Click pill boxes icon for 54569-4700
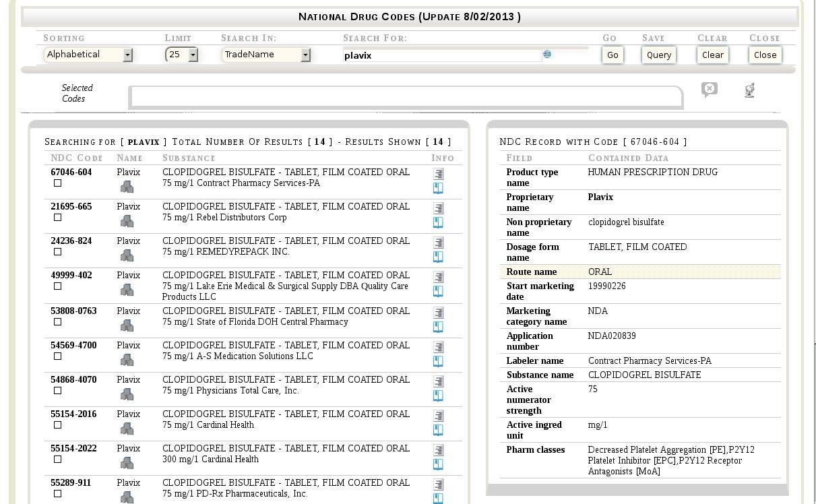Screen dimensions: 816x504 click(127, 360)
